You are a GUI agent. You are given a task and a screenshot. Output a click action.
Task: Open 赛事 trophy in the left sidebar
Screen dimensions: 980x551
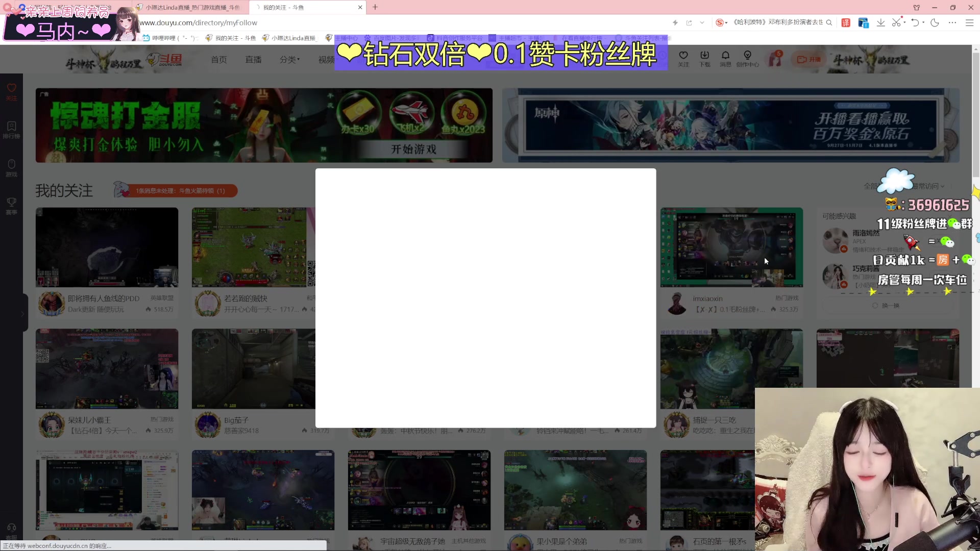11,206
